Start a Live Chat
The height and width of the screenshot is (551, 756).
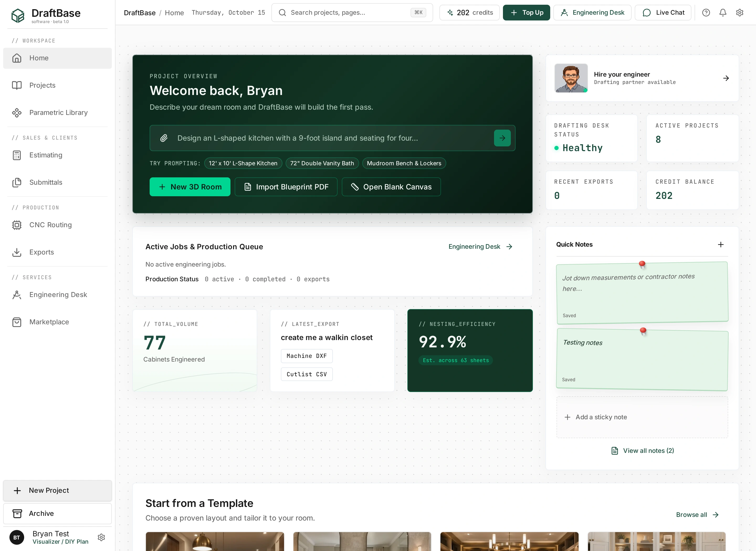click(663, 13)
